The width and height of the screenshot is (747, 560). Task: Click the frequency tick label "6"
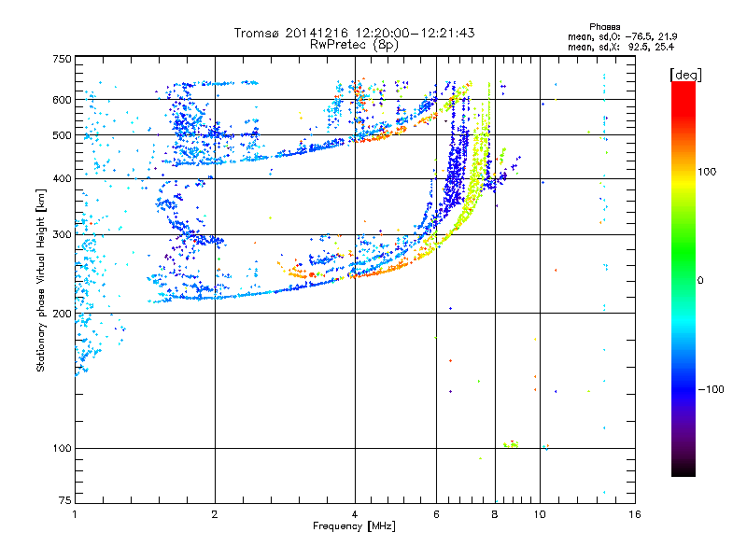click(x=436, y=514)
